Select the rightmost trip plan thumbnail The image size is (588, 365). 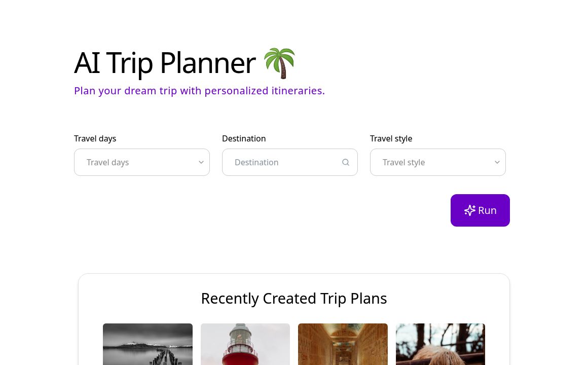(440, 344)
